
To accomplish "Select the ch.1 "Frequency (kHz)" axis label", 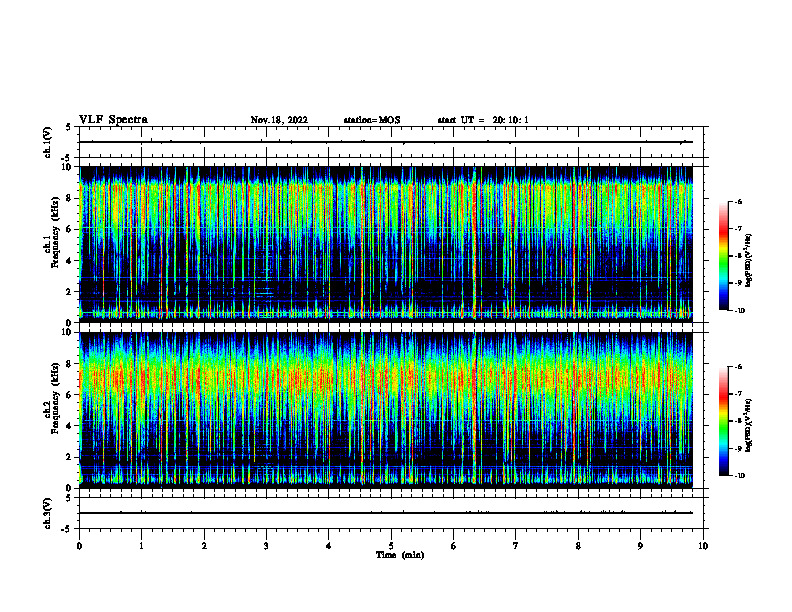I will point(55,232).
